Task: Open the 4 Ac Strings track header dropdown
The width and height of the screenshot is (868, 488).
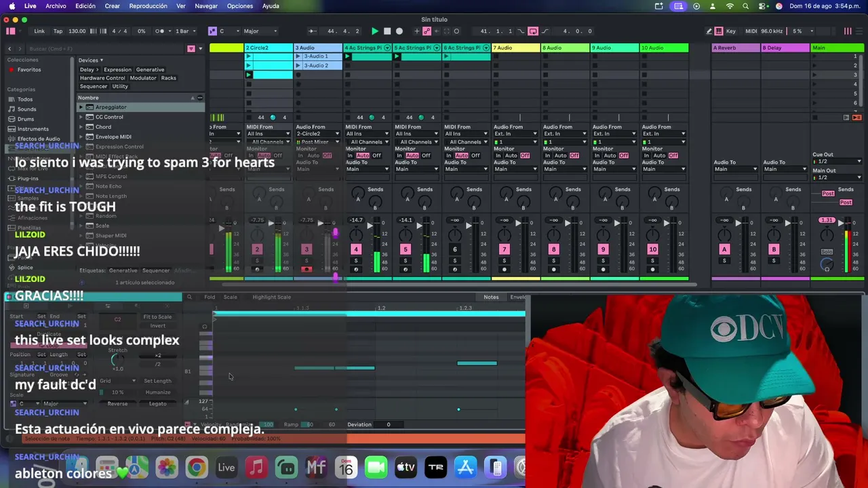Action: click(x=387, y=48)
